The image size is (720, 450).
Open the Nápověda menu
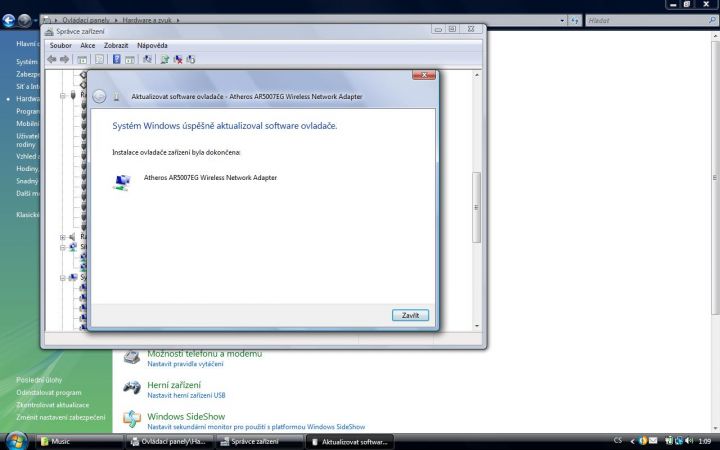(x=152, y=45)
